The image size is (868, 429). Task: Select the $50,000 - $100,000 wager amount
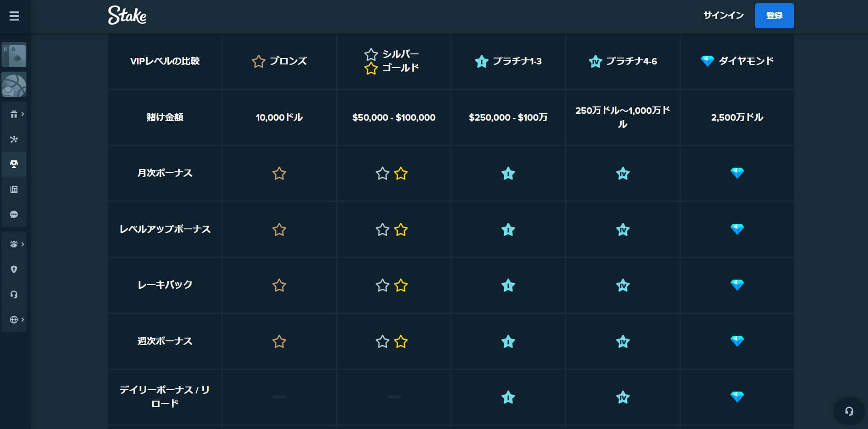tap(394, 117)
